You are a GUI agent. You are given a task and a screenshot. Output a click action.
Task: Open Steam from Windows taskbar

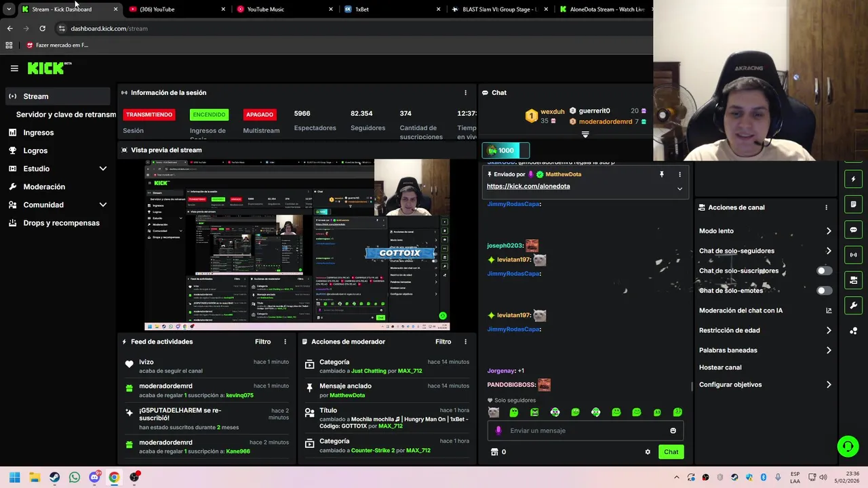[54, 477]
